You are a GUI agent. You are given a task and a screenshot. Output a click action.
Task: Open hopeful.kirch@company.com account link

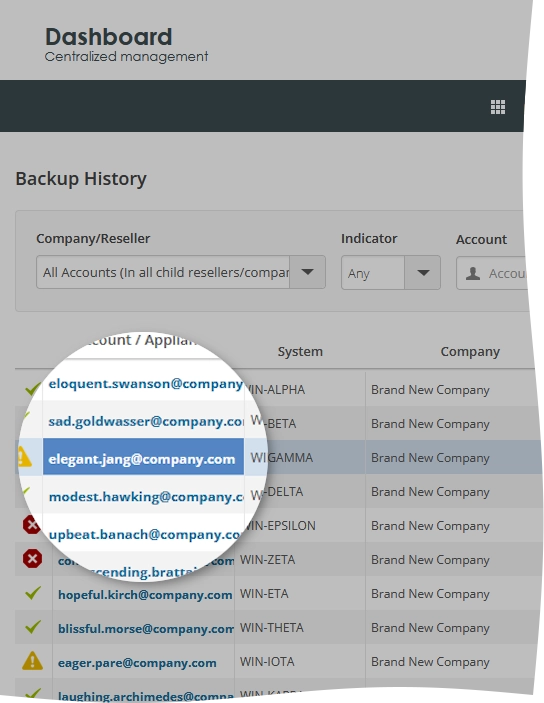click(145, 595)
